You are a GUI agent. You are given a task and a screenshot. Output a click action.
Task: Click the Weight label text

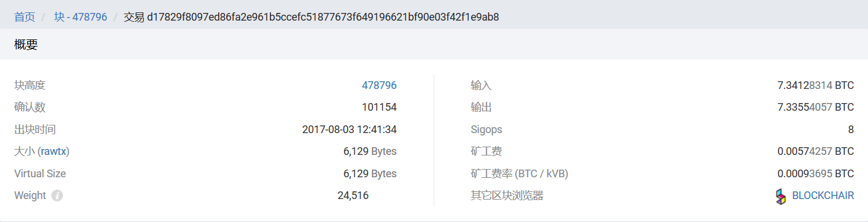30,196
